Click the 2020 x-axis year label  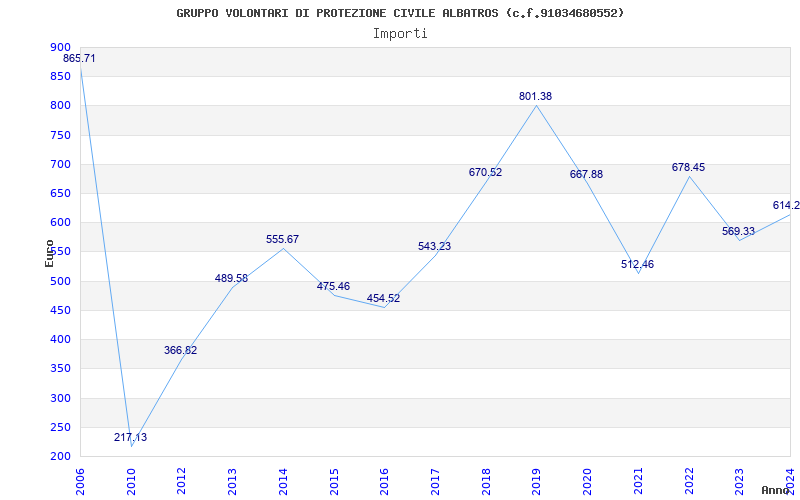(588, 482)
